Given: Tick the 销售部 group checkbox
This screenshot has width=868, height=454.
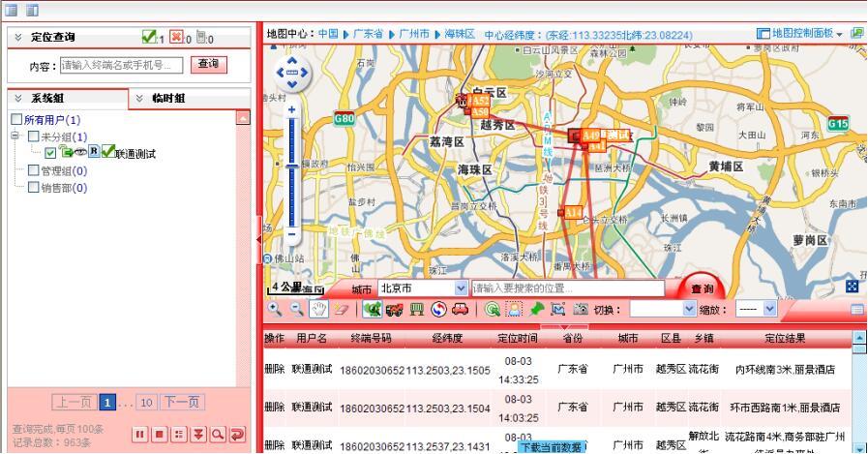Looking at the screenshot, I should pos(33,188).
